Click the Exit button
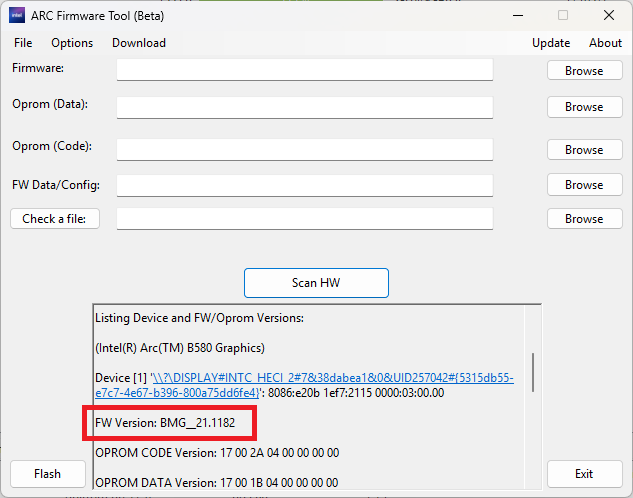Screen dimensions: 633x498 coord(584,474)
